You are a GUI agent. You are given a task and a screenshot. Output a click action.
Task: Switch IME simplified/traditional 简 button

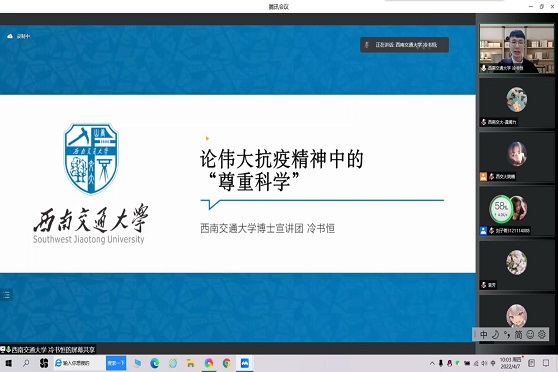(x=518, y=335)
